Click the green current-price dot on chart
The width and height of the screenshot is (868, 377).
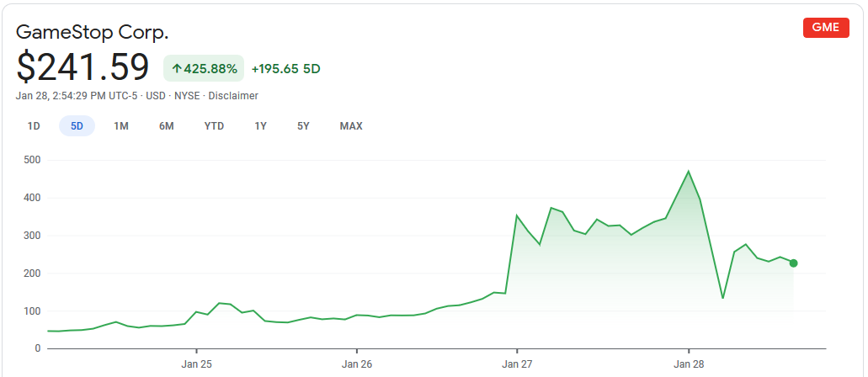pyautogui.click(x=793, y=263)
